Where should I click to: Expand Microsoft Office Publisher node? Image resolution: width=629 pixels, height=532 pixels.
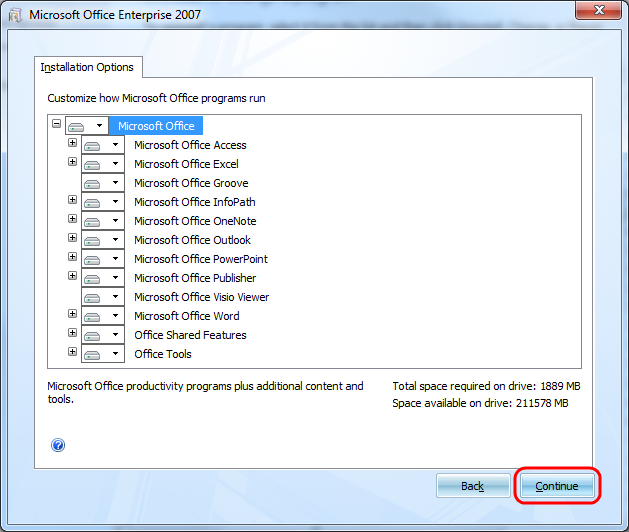click(72, 276)
